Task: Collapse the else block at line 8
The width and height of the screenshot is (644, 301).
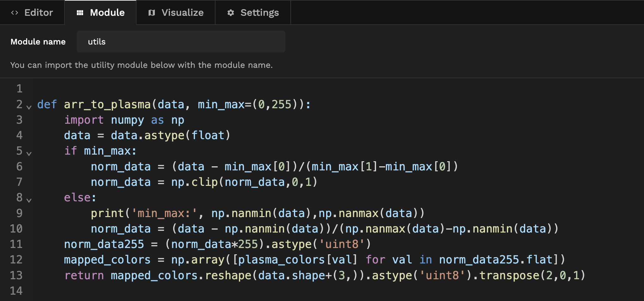Action: click(29, 200)
